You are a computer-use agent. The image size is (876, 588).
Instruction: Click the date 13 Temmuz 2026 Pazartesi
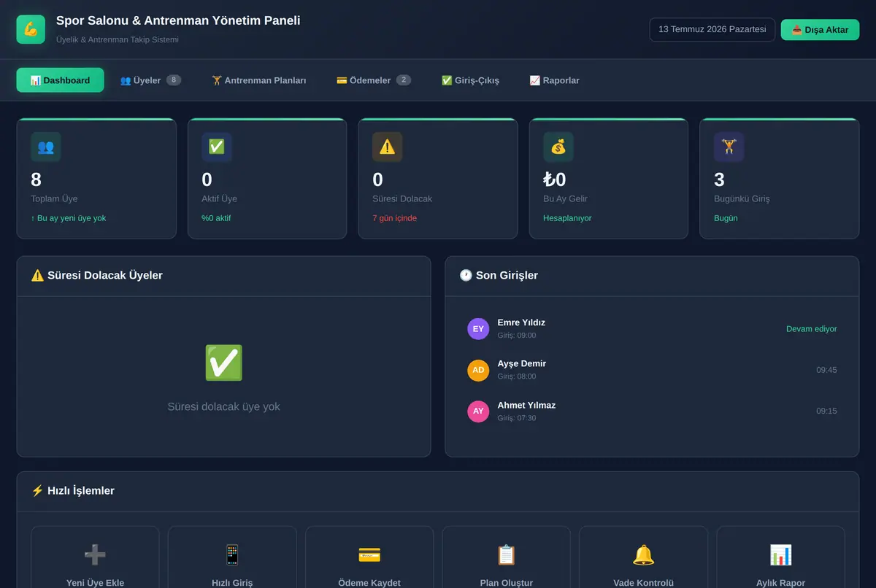(x=712, y=30)
